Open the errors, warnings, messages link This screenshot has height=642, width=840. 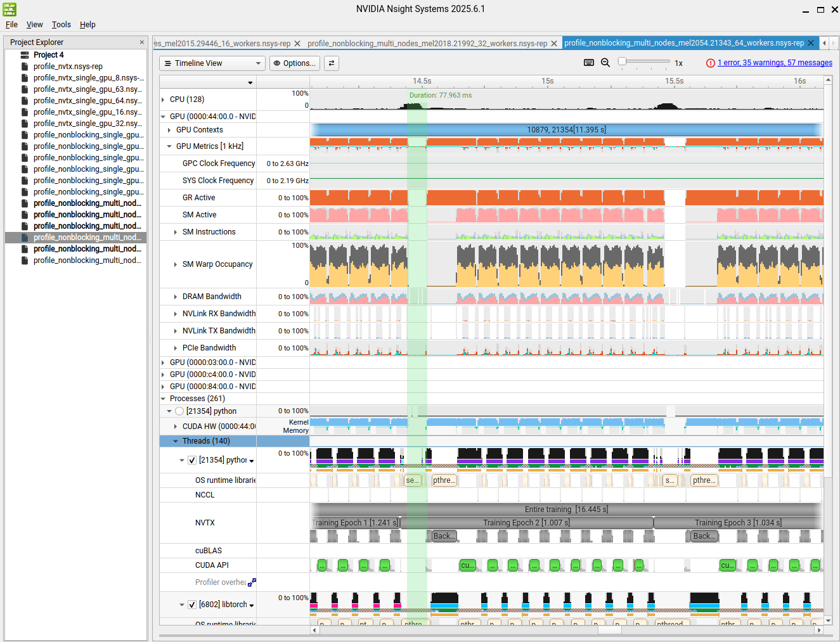point(775,63)
